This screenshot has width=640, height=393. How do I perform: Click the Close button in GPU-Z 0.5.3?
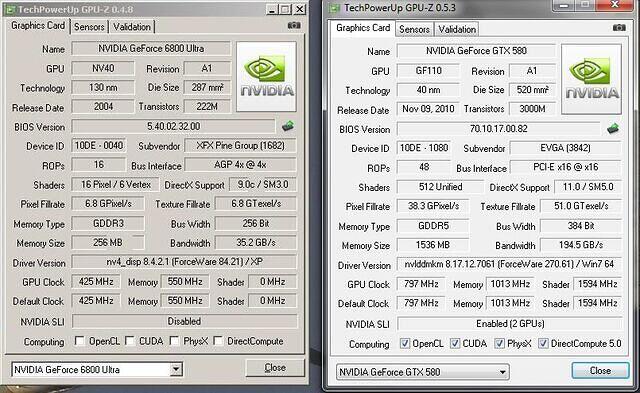click(600, 371)
